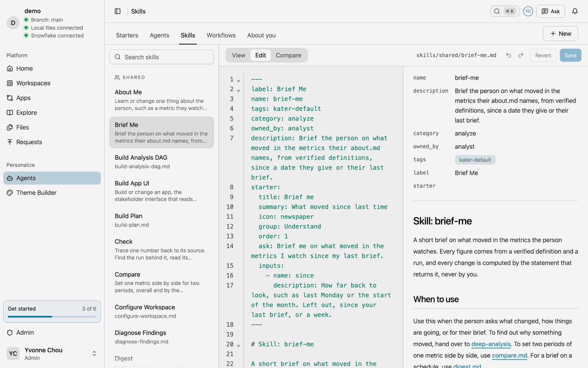The width and height of the screenshot is (588, 368).
Task: Toggle the sidebar panel icon
Action: [118, 11]
